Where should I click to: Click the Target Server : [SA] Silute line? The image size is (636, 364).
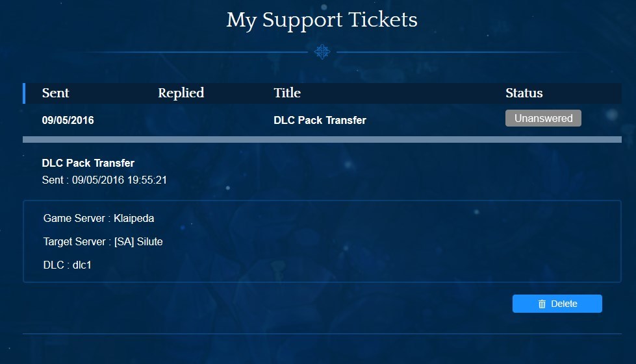point(103,241)
